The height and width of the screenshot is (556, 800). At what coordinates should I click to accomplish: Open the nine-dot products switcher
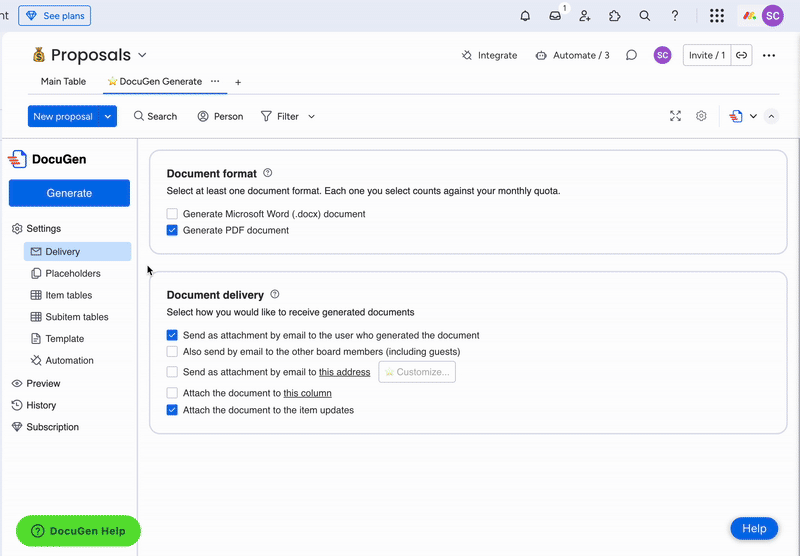[717, 16]
